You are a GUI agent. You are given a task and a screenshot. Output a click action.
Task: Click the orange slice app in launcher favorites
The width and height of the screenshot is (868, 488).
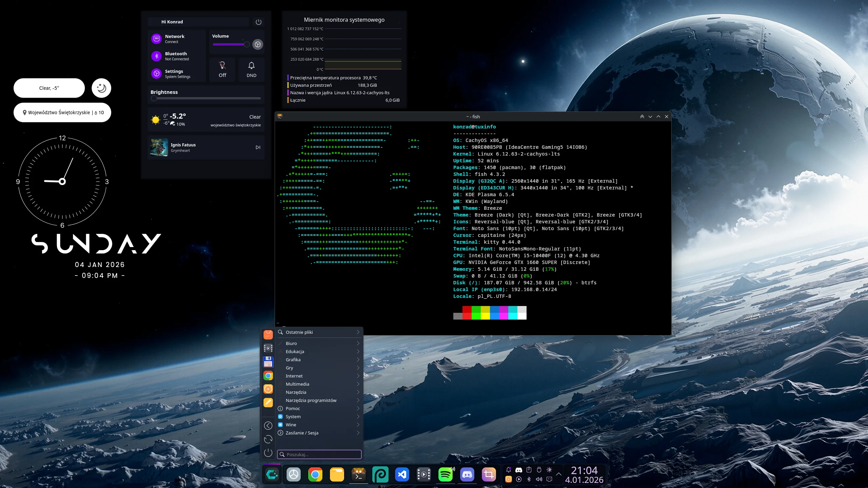268,389
